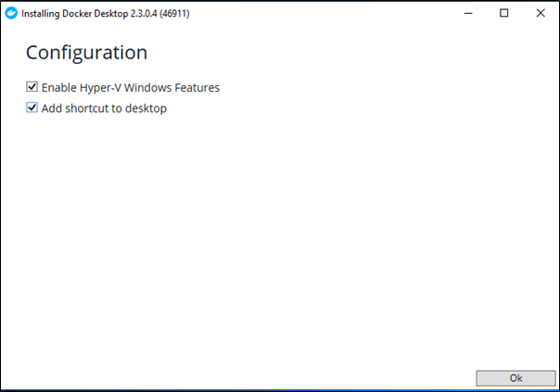Click the 'Add shortcut to desktop' label text
Image resolution: width=560 pixels, height=392 pixels.
tap(104, 108)
